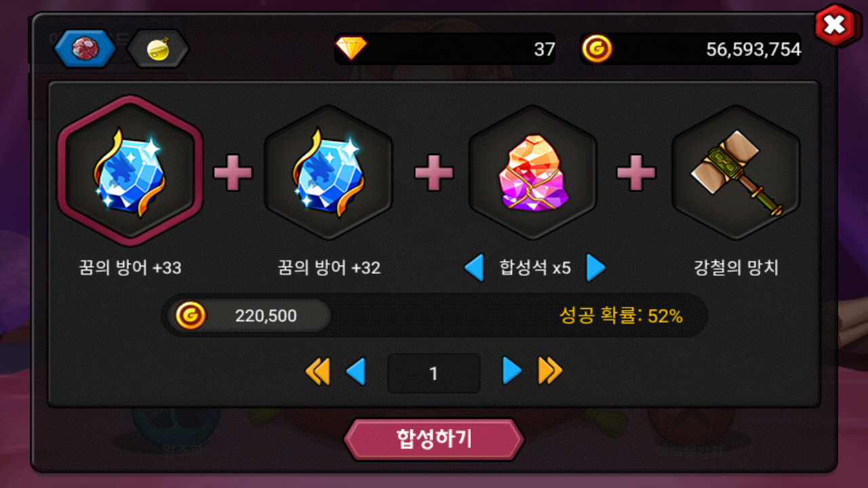This screenshot has width=868, height=488.
Task: Select the red gem hexagon tab
Action: coord(85,48)
